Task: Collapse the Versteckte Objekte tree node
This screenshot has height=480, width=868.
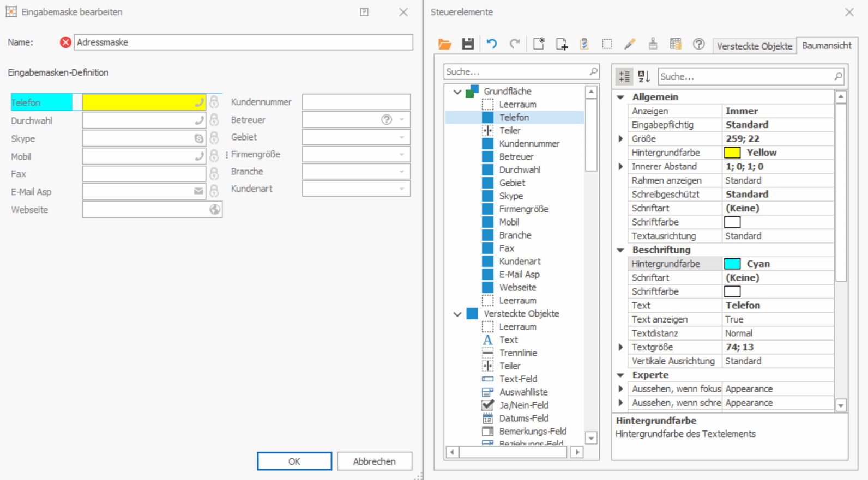Action: tap(457, 314)
